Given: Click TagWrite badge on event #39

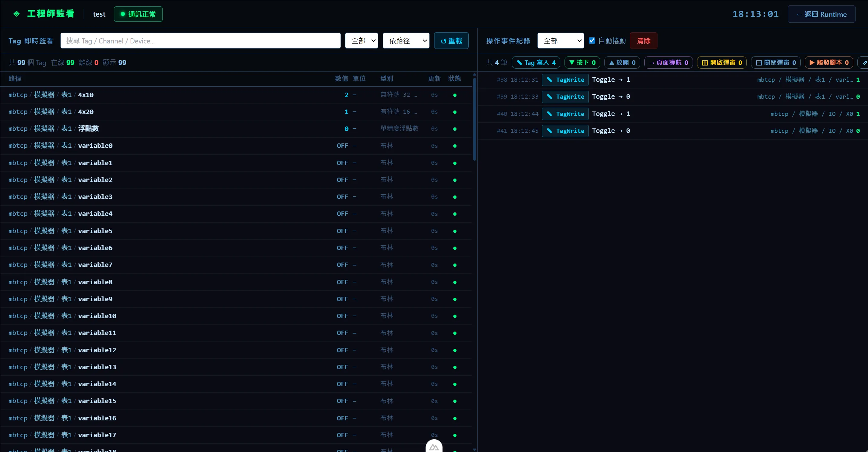Looking at the screenshot, I should point(565,97).
